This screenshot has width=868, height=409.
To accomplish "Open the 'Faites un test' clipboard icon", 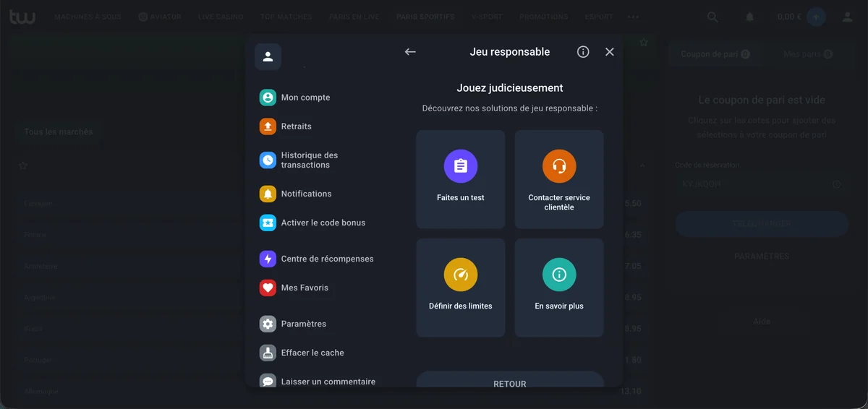I will (x=461, y=167).
